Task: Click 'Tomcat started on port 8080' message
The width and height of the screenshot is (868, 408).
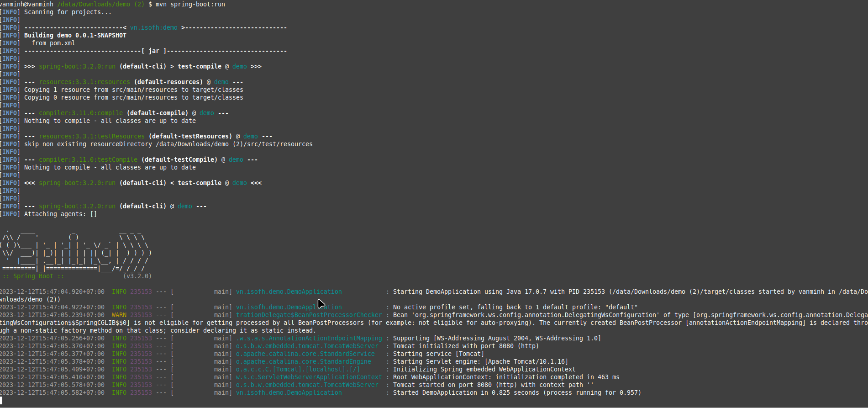Action: click(x=494, y=385)
